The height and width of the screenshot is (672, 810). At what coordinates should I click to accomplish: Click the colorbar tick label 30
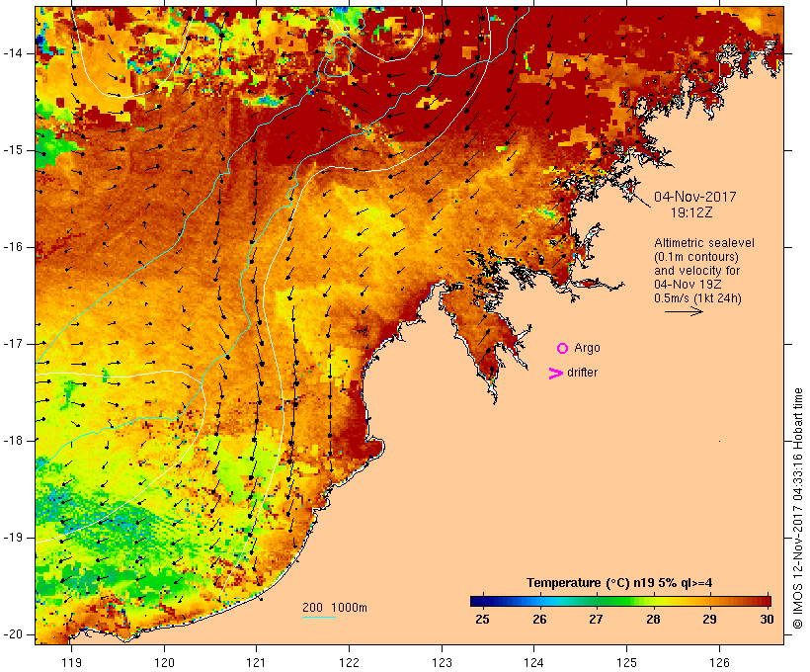coord(767,619)
